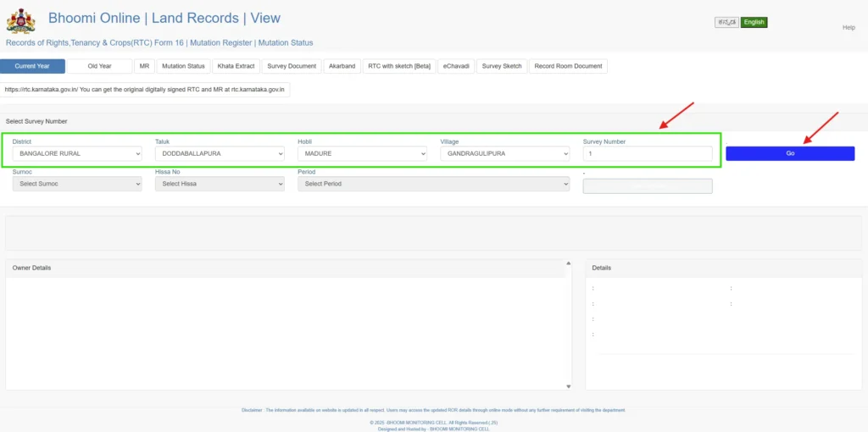Screen dimensions: 868x432
Task: Open the Hobli dropdown
Action: pos(362,154)
